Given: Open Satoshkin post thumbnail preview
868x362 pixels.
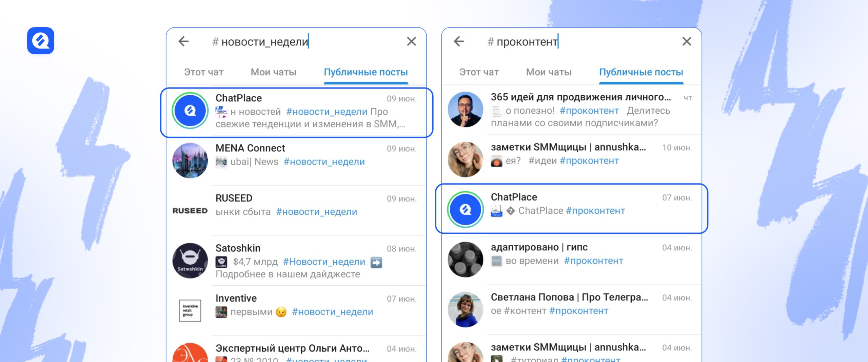Looking at the screenshot, I should pos(221,262).
